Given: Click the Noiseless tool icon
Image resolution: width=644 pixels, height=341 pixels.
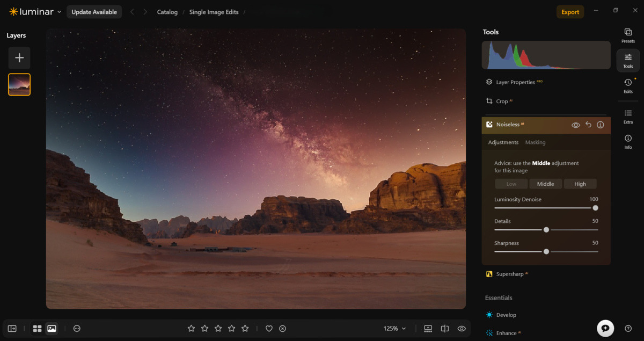Looking at the screenshot, I should 489,125.
